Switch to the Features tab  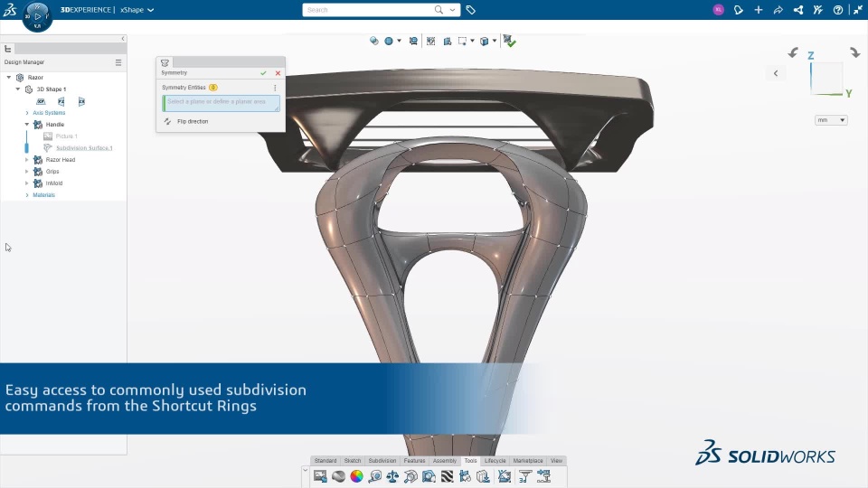click(414, 460)
